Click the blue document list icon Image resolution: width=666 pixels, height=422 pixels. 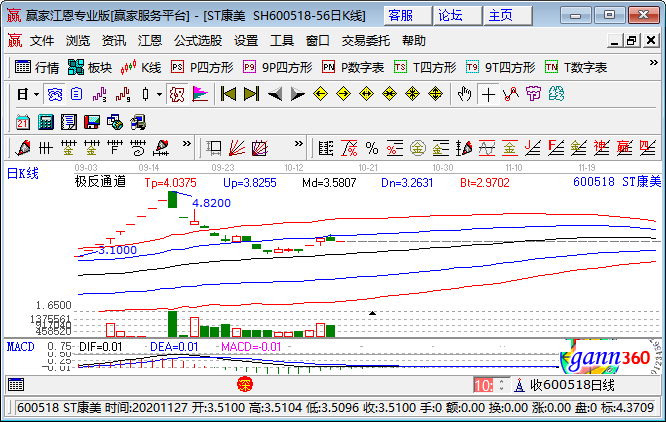coord(77,94)
